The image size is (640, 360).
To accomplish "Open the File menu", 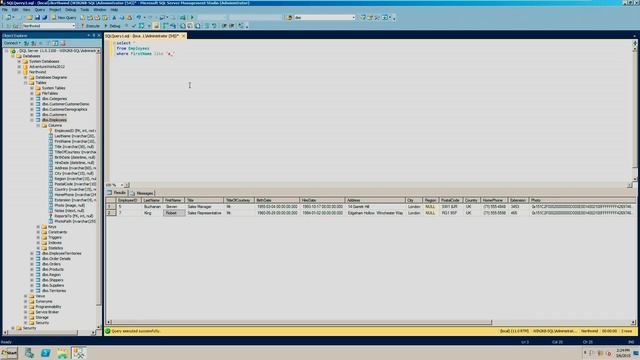I will click(5, 9).
